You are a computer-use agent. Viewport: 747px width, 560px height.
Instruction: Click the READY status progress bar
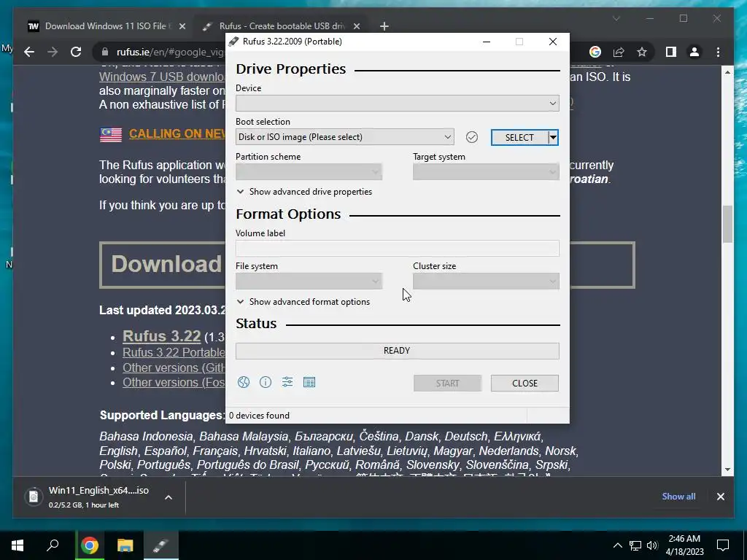[x=398, y=351]
